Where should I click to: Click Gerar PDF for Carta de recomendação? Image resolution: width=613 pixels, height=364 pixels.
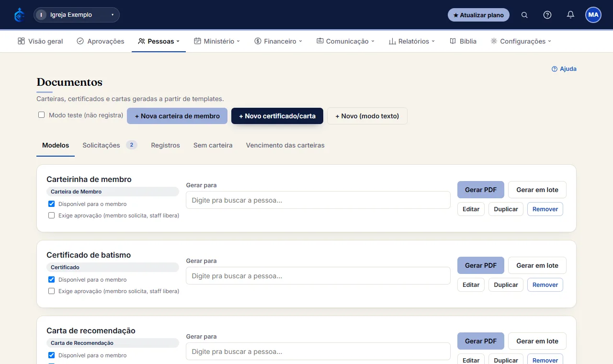click(481, 341)
